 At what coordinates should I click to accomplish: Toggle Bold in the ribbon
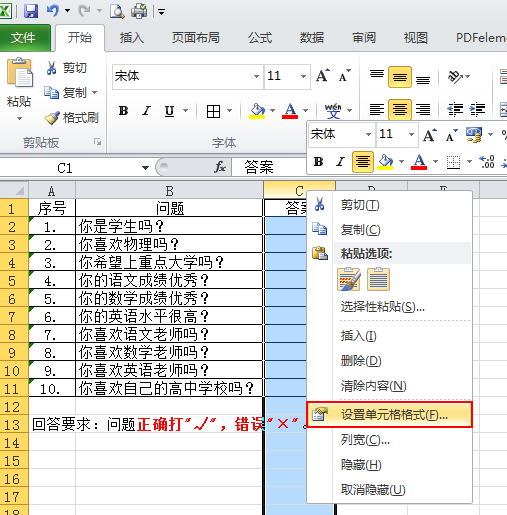tap(124, 111)
